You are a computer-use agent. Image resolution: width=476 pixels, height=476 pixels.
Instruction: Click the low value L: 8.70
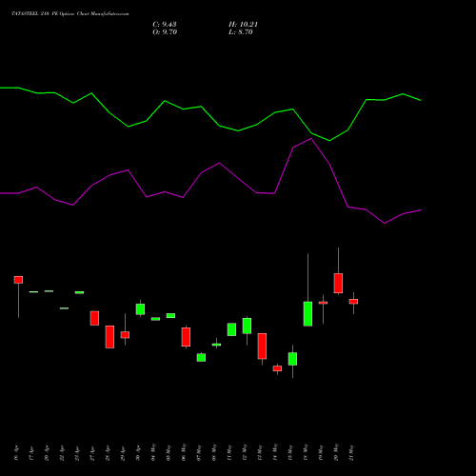coord(241,32)
